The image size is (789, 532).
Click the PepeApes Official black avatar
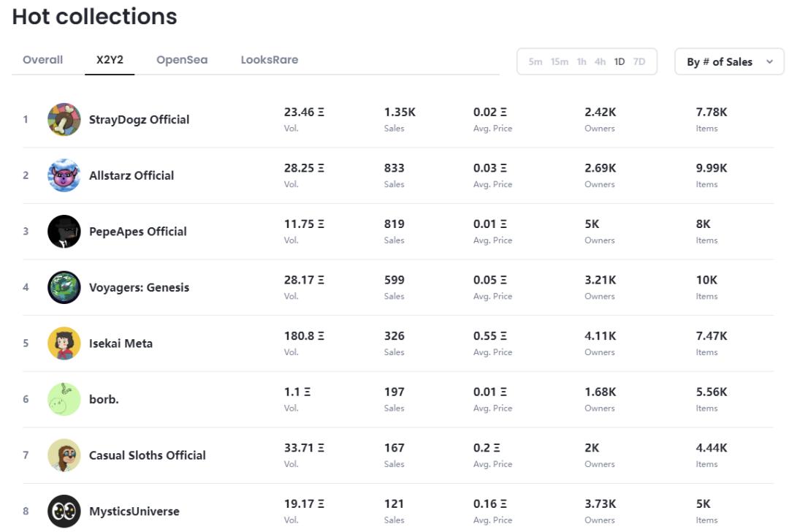[x=64, y=232]
